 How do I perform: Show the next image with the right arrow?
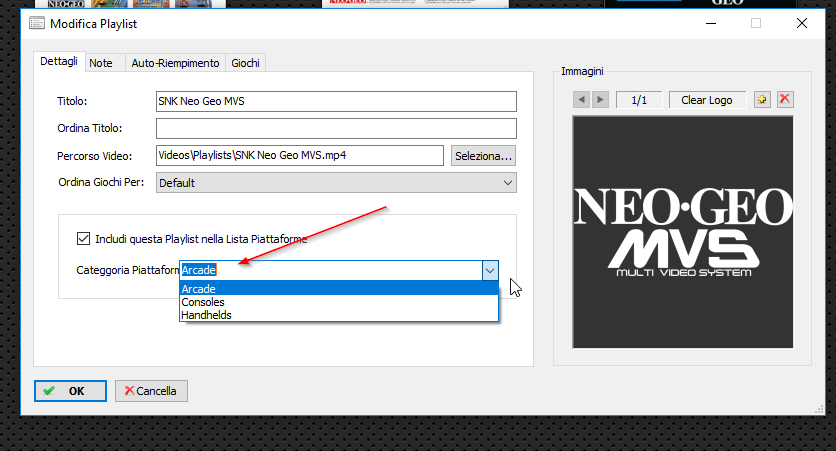600,100
